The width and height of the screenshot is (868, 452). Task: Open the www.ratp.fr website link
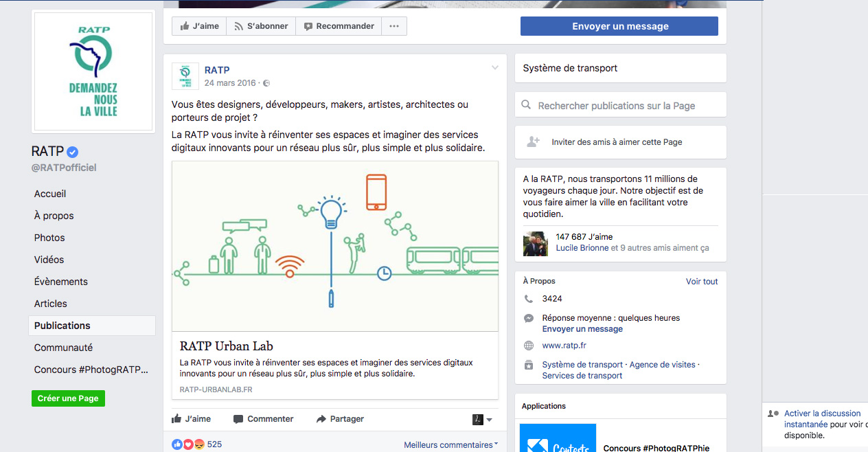coord(564,346)
